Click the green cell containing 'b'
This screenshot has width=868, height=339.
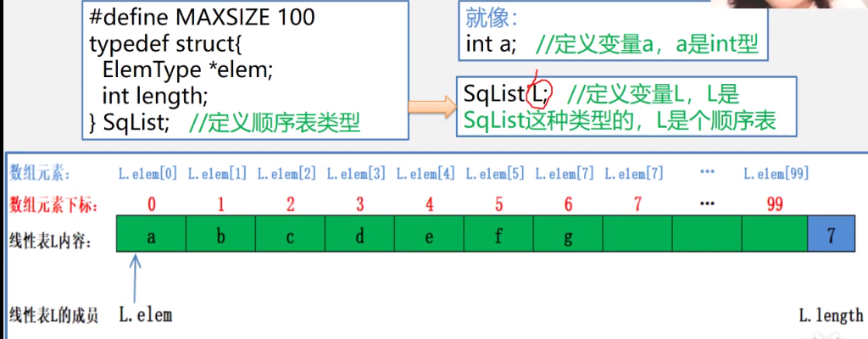pyautogui.click(x=221, y=234)
